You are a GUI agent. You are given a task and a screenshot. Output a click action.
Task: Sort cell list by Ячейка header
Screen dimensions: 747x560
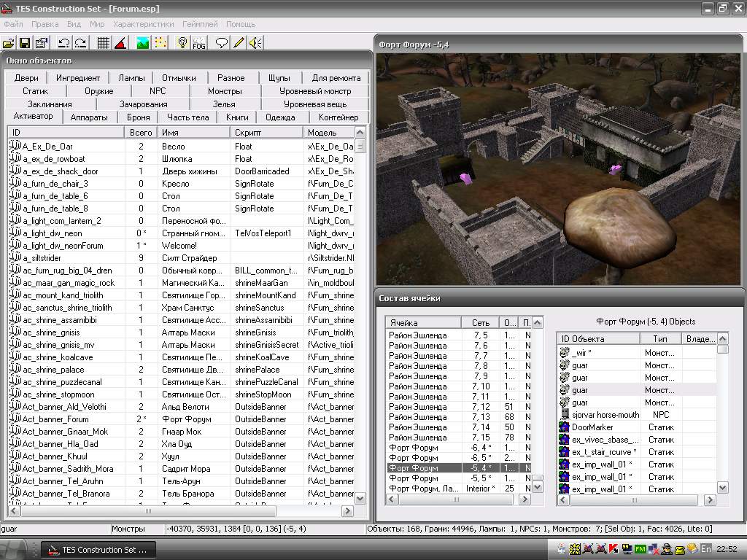coord(423,322)
